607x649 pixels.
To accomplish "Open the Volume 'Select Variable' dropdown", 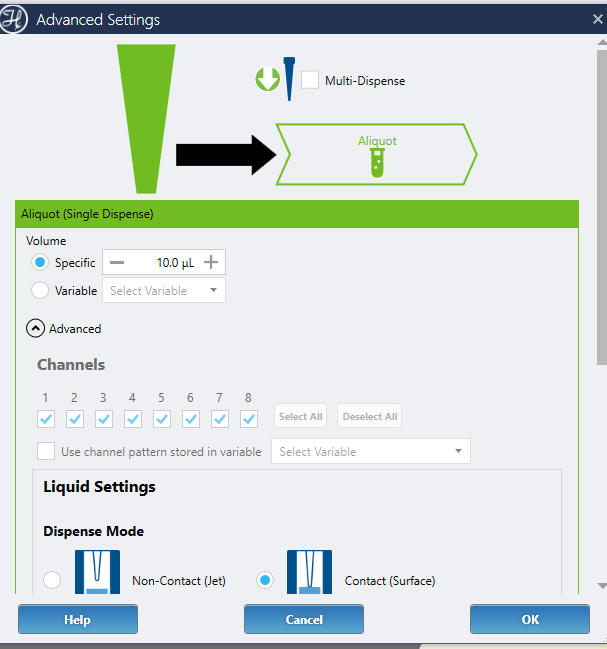I will click(163, 290).
